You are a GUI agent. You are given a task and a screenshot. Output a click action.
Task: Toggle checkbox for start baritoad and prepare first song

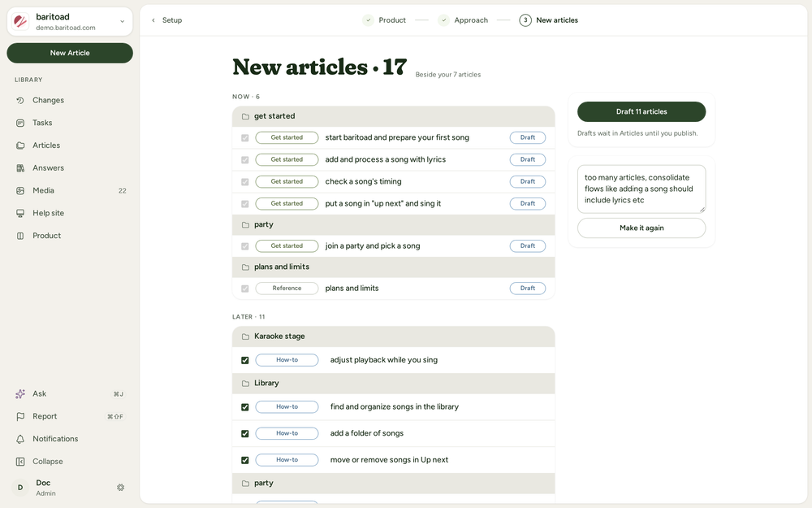pyautogui.click(x=245, y=138)
